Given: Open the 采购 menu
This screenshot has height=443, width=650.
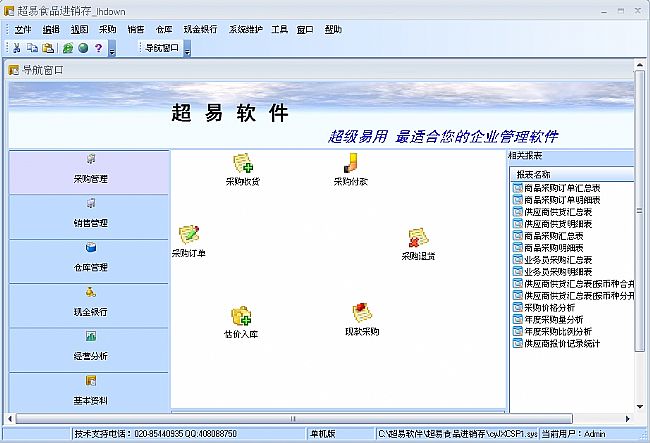Looking at the screenshot, I should point(107,29).
